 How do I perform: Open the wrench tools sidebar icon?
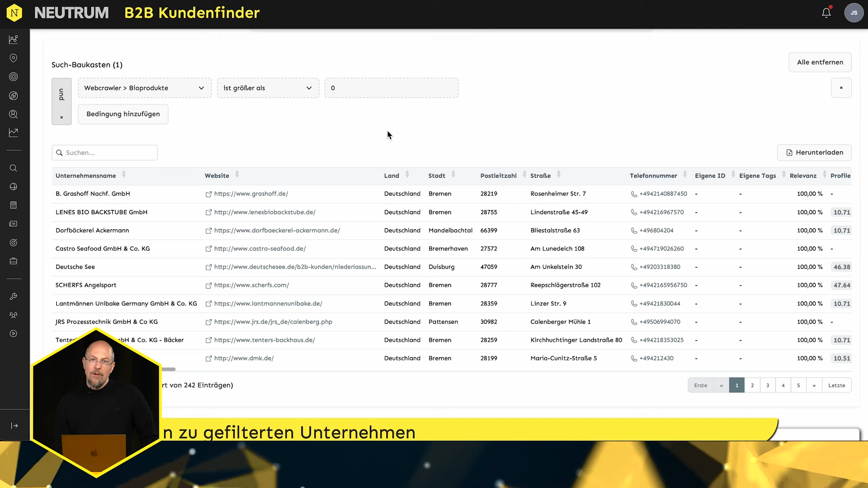click(x=14, y=296)
